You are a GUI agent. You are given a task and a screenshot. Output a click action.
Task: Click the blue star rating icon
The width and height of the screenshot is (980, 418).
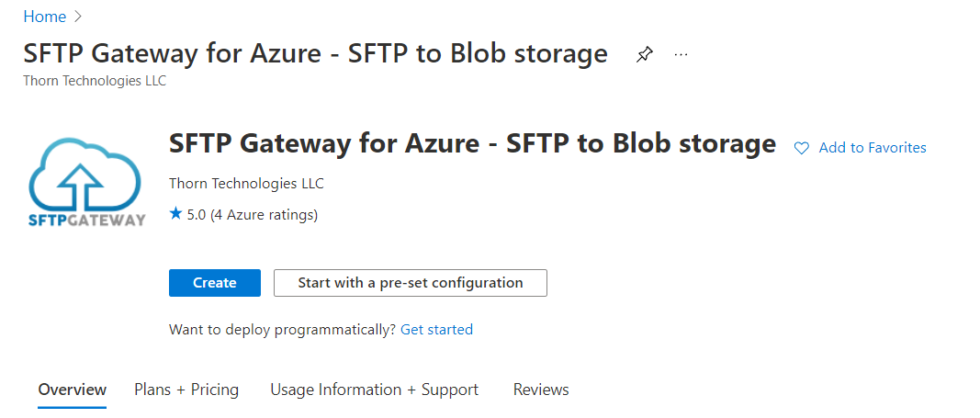pos(175,214)
